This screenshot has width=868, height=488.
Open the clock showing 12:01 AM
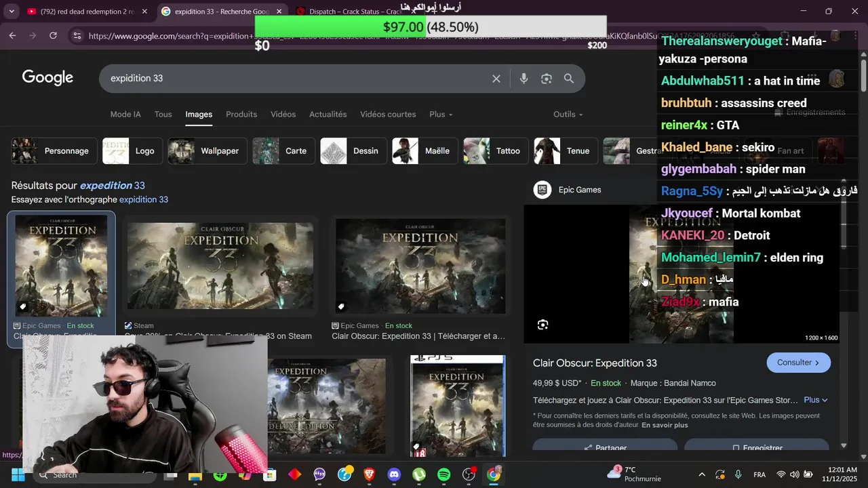(840, 474)
